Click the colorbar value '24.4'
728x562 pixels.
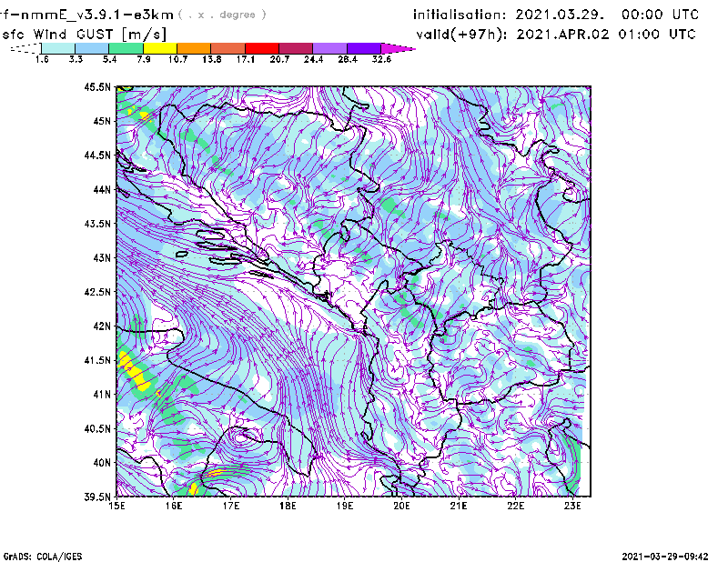[313, 59]
